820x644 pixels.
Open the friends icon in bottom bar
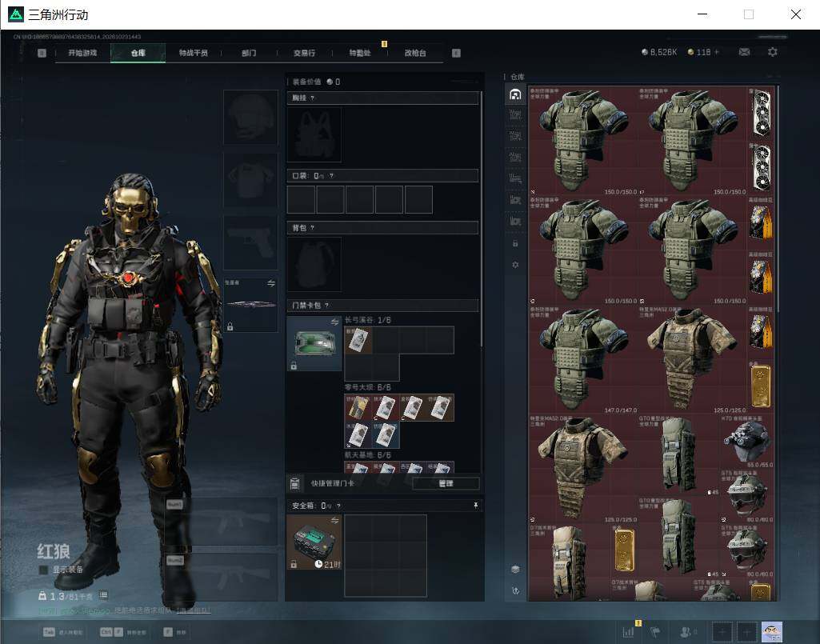[x=685, y=632]
